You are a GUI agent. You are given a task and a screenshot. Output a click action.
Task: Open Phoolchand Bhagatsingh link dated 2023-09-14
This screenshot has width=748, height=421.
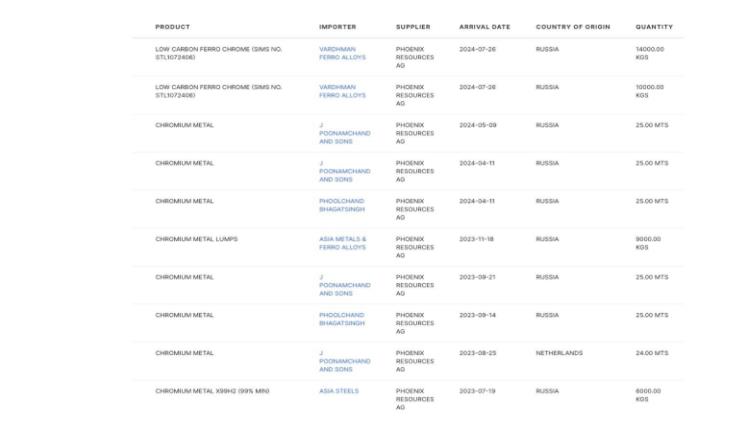click(342, 319)
